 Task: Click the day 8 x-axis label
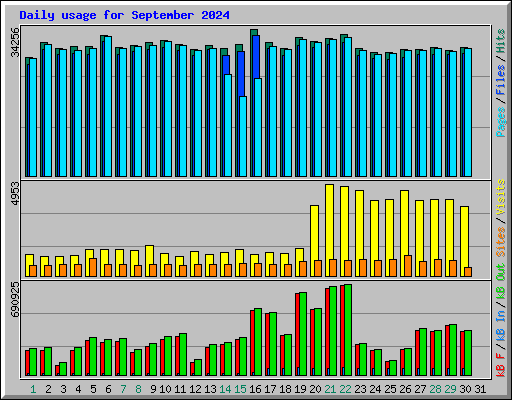[x=138, y=389]
